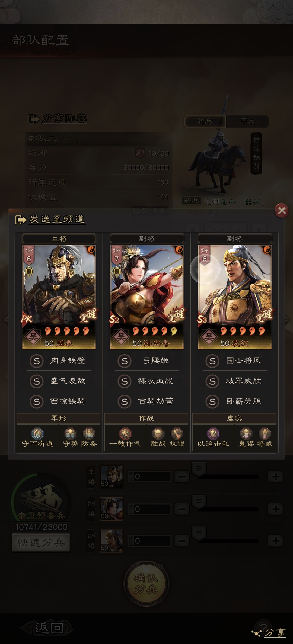Switch to the 周泰 tab
Screen dimensions: 293x644
(247, 121)
